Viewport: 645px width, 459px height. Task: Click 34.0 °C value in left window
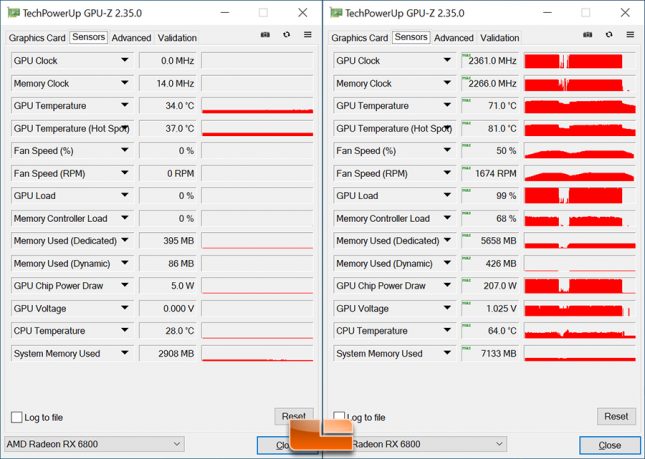coord(168,106)
